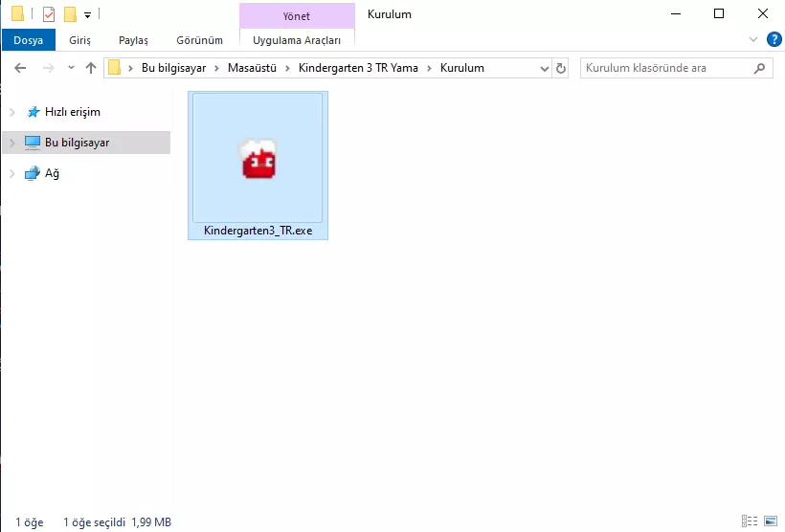Viewport: 785px width, 532px height.
Task: Switch to details view layout
Action: tap(750, 521)
